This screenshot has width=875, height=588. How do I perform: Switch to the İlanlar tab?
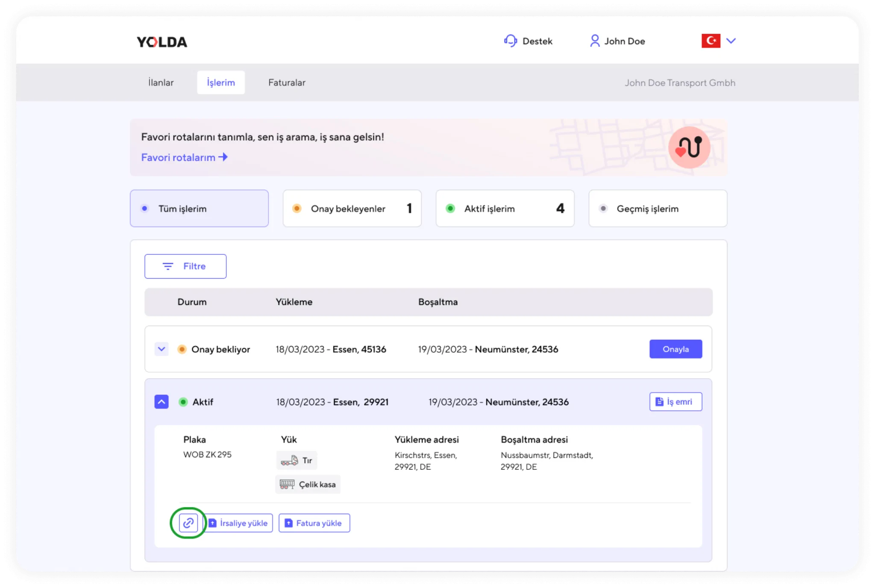point(161,82)
